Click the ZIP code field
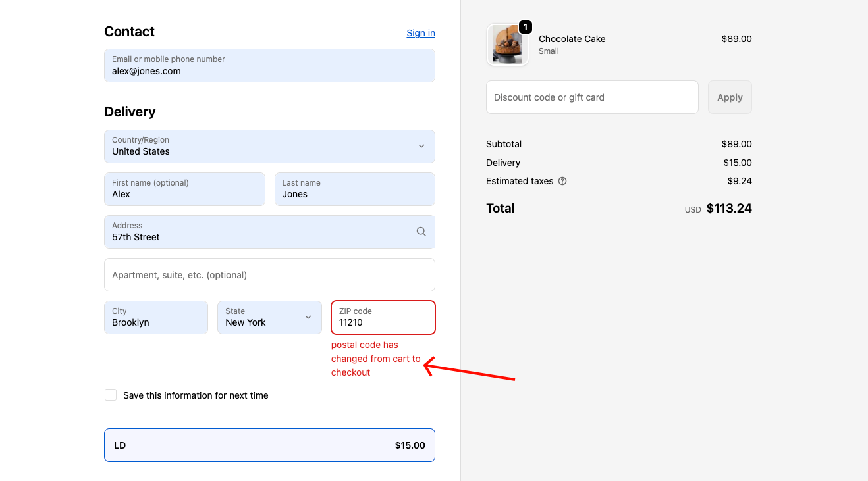This screenshot has height=481, width=868. [x=383, y=317]
